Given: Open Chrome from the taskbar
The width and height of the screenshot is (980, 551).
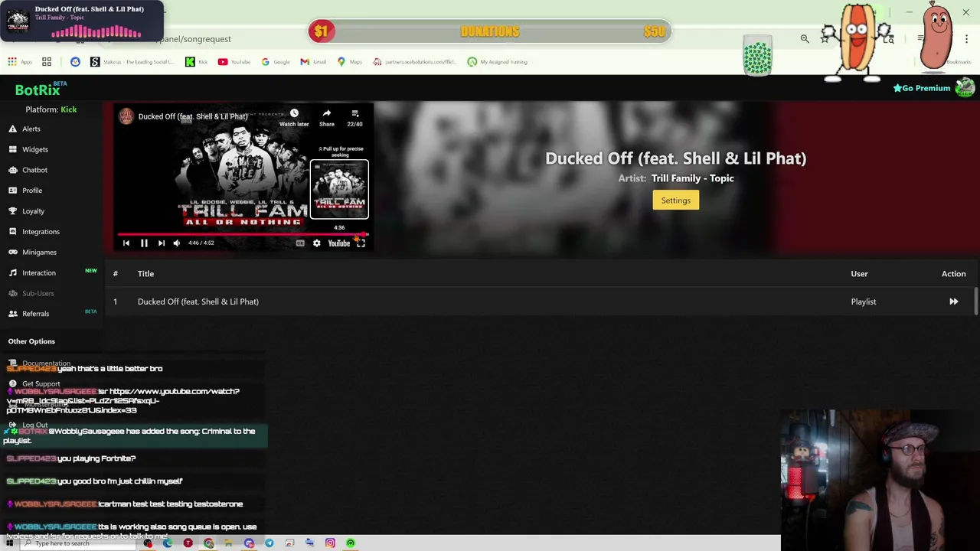Looking at the screenshot, I should point(208,543).
